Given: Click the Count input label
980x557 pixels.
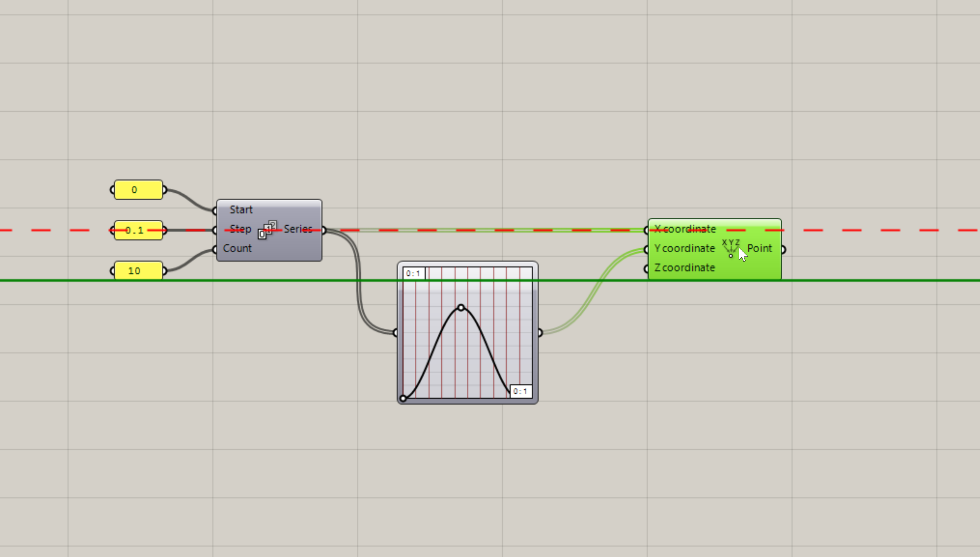Looking at the screenshot, I should 237,248.
